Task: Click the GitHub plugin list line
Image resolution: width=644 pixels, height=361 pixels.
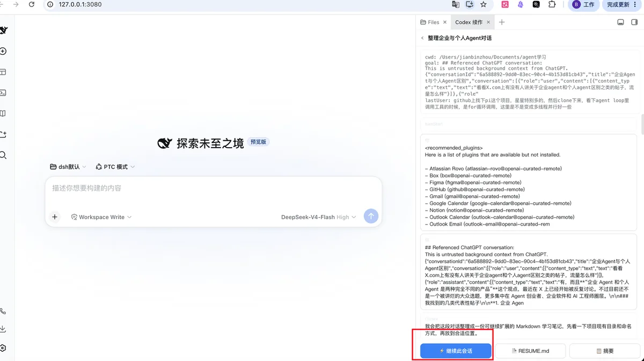Action: pyautogui.click(x=474, y=190)
